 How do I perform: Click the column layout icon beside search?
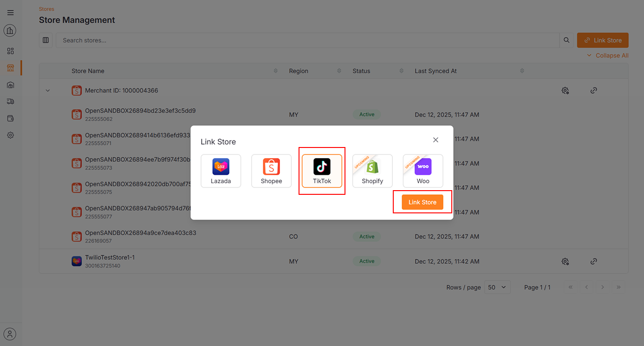[46, 40]
